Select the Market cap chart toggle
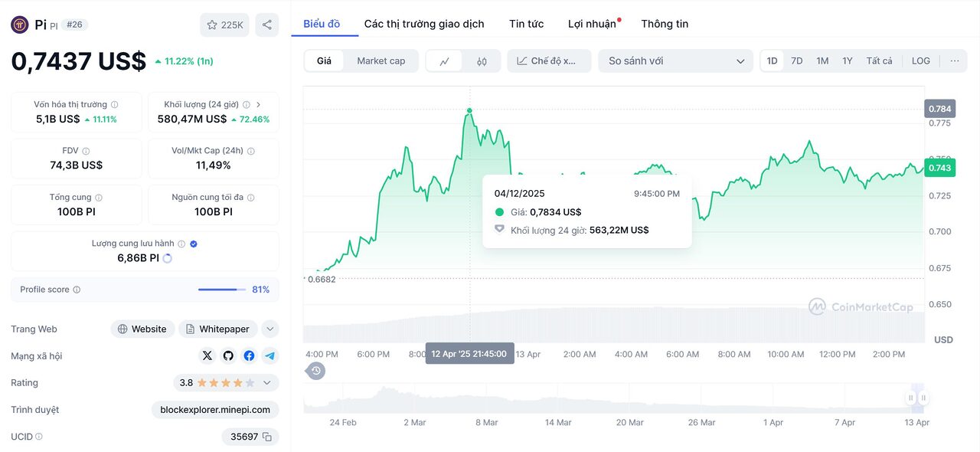The width and height of the screenshot is (980, 452). [381, 61]
